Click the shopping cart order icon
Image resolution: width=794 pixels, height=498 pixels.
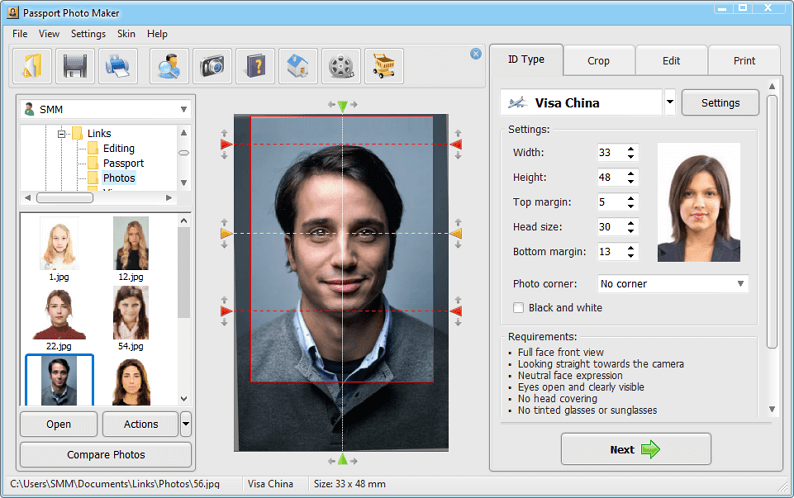pyautogui.click(x=384, y=66)
